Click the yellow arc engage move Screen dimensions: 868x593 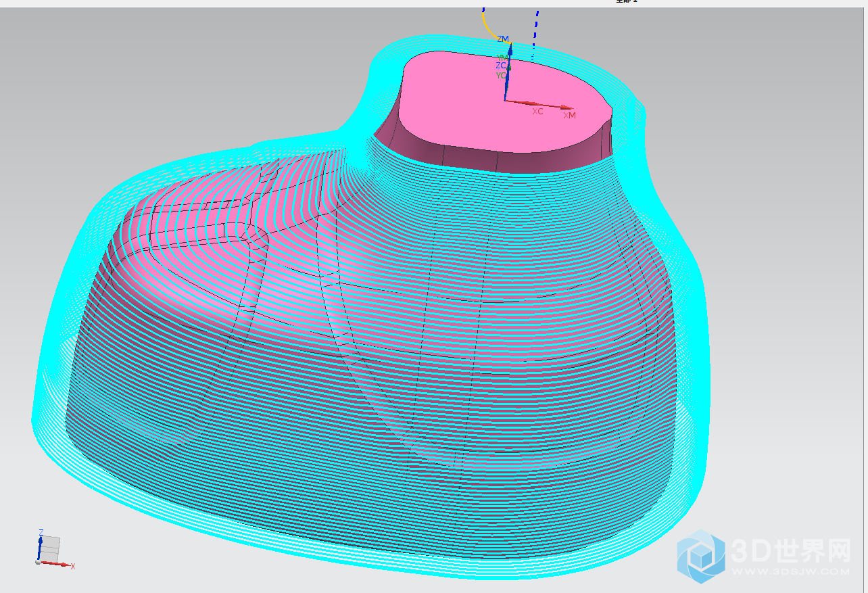tap(488, 27)
